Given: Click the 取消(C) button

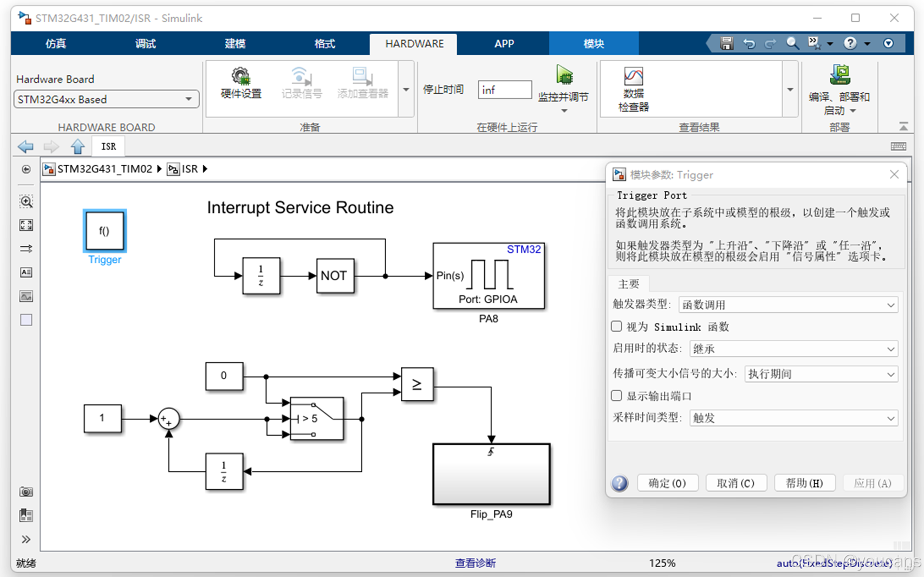Looking at the screenshot, I should [x=736, y=483].
